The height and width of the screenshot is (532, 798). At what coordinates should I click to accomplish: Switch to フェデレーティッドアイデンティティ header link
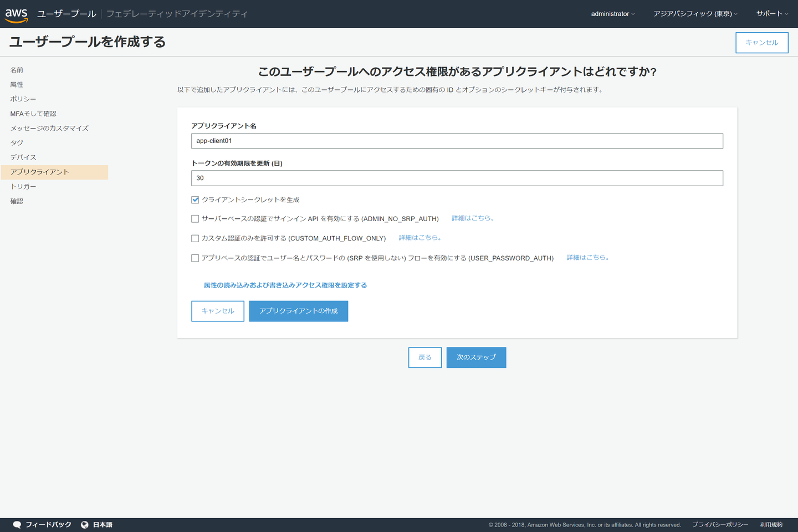point(177,14)
